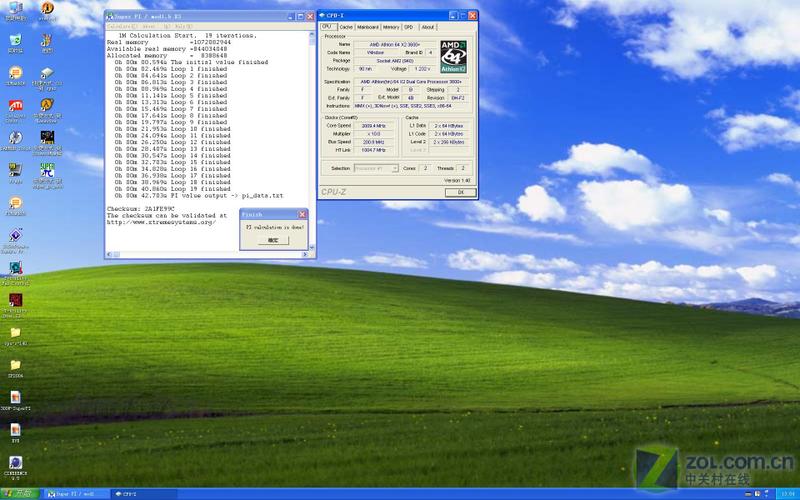Click the 'PI value output -> pi_data.txt' line
Viewport: 800px width, 500px height.
(198, 195)
